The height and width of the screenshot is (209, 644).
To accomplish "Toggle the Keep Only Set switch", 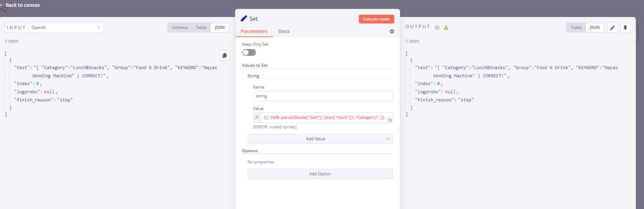I will click(x=249, y=52).
